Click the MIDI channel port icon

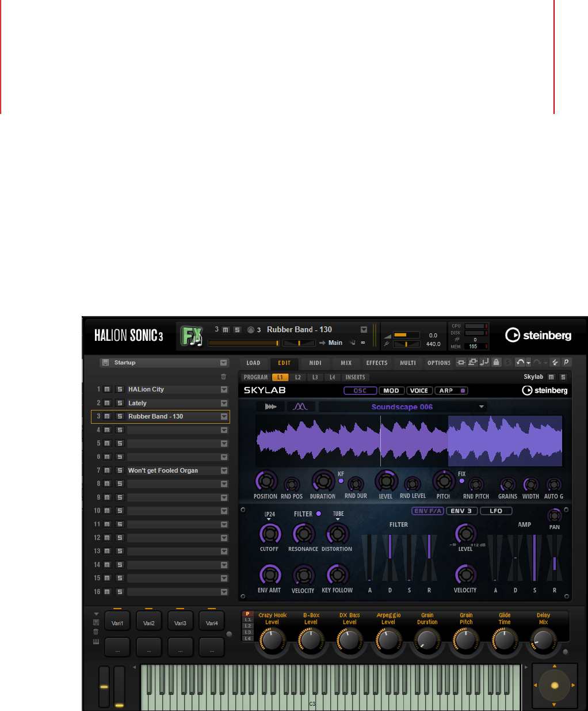click(251, 330)
